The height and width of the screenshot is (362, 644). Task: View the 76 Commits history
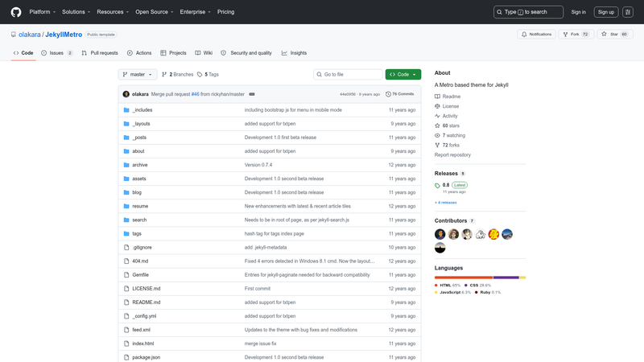pos(399,94)
